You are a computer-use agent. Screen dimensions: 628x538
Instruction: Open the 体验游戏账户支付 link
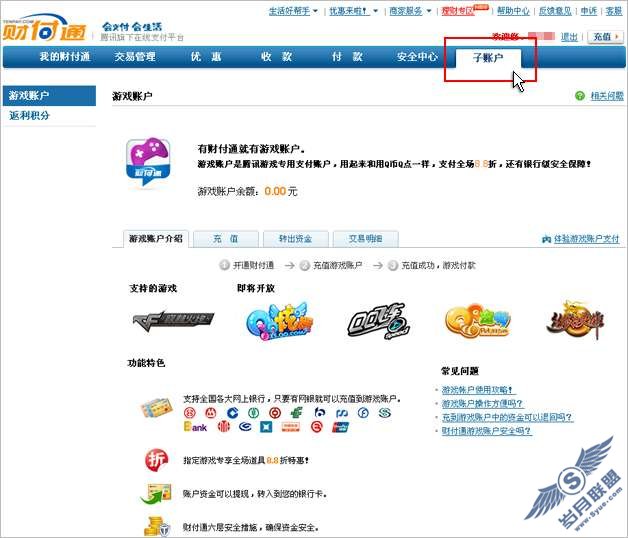point(586,239)
